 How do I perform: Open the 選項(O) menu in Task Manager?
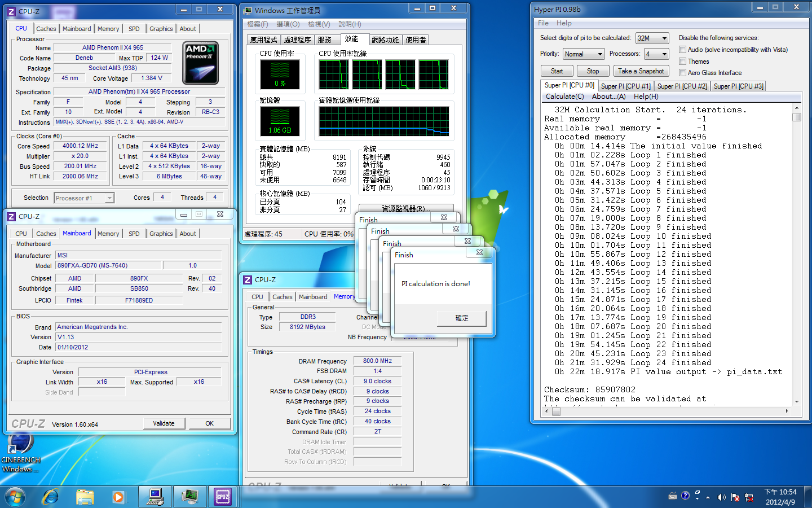click(288, 24)
